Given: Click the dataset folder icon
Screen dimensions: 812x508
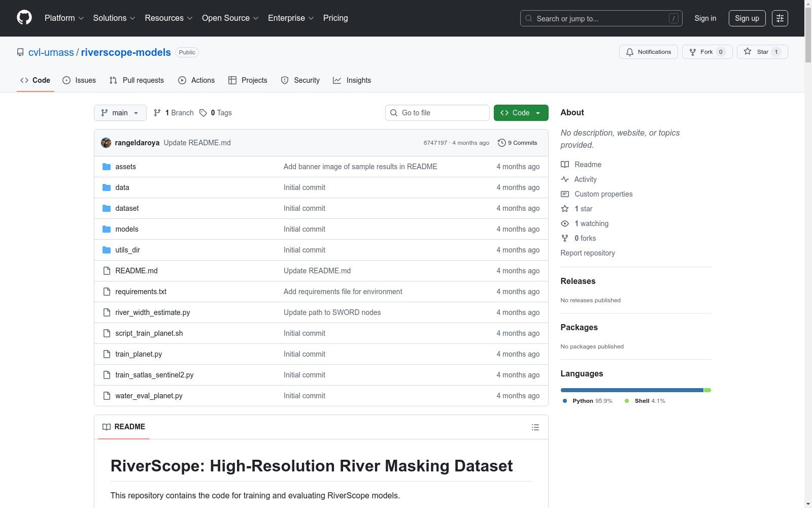Looking at the screenshot, I should pyautogui.click(x=107, y=208).
